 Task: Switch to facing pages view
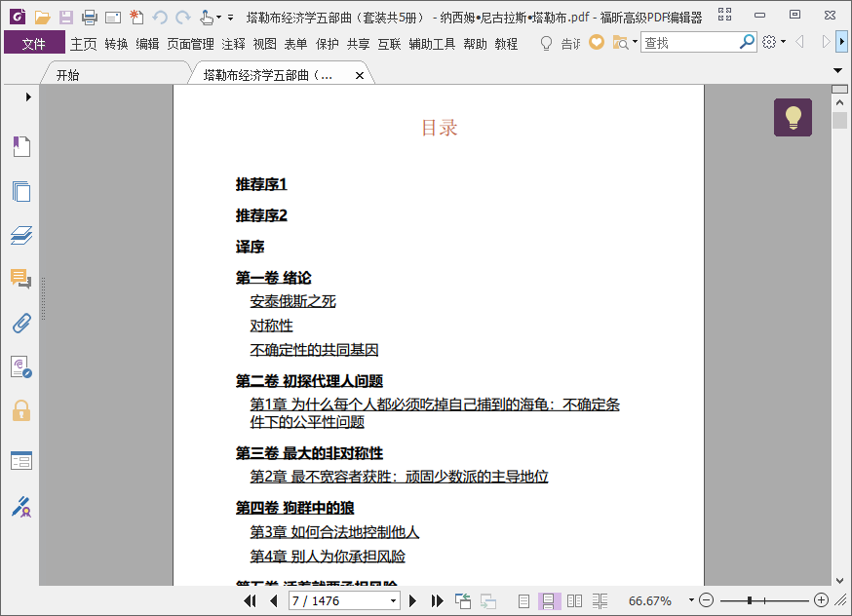pyautogui.click(x=574, y=600)
